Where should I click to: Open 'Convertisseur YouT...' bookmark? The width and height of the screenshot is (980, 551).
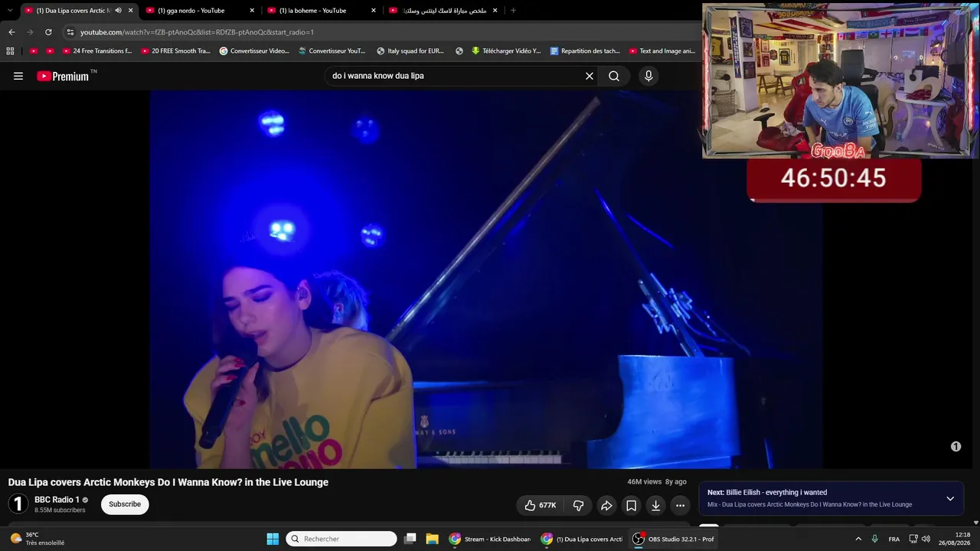click(x=332, y=51)
